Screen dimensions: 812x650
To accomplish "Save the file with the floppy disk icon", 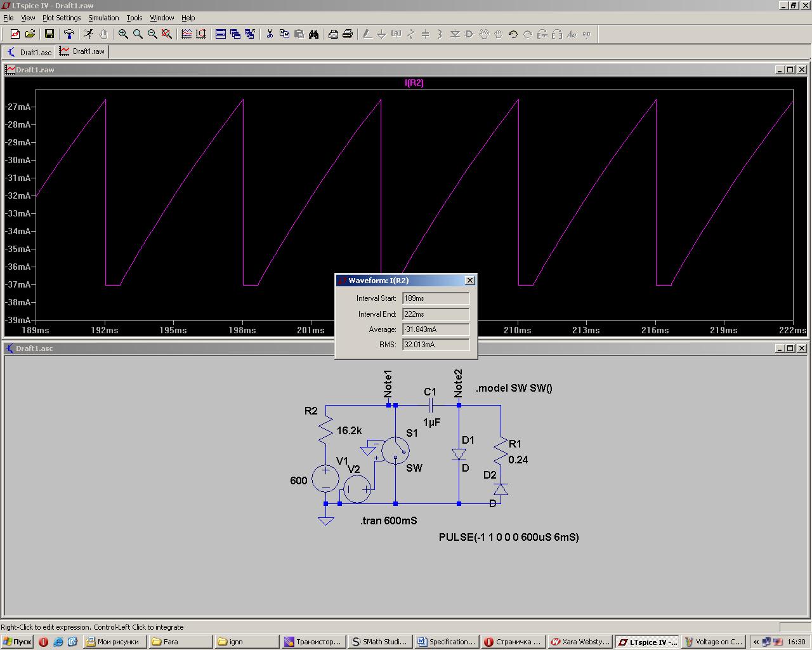I will (x=49, y=34).
